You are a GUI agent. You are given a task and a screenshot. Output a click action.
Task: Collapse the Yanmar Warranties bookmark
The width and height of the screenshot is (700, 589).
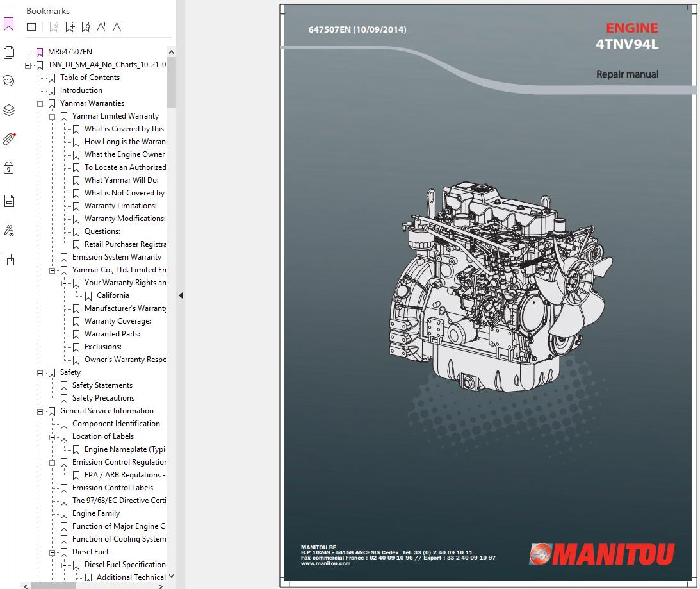pyautogui.click(x=40, y=104)
